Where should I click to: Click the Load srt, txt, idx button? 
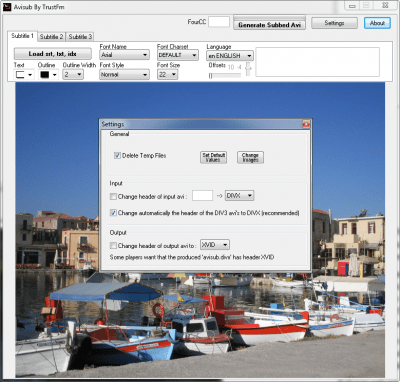tap(53, 54)
